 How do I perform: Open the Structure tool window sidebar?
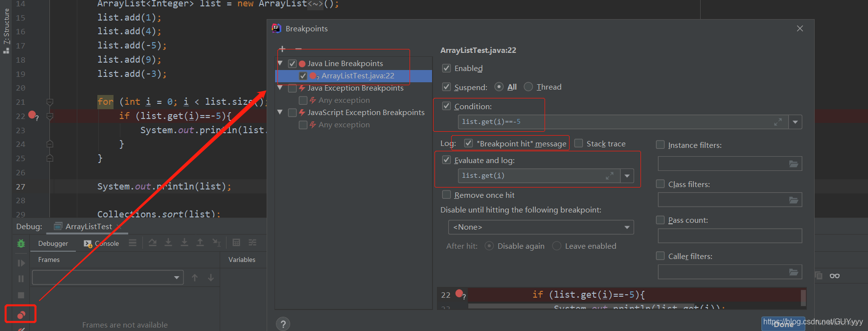click(x=6, y=30)
